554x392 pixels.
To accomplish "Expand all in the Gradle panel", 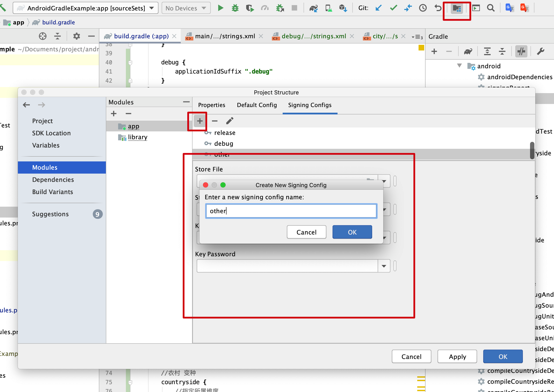I will 487,51.
